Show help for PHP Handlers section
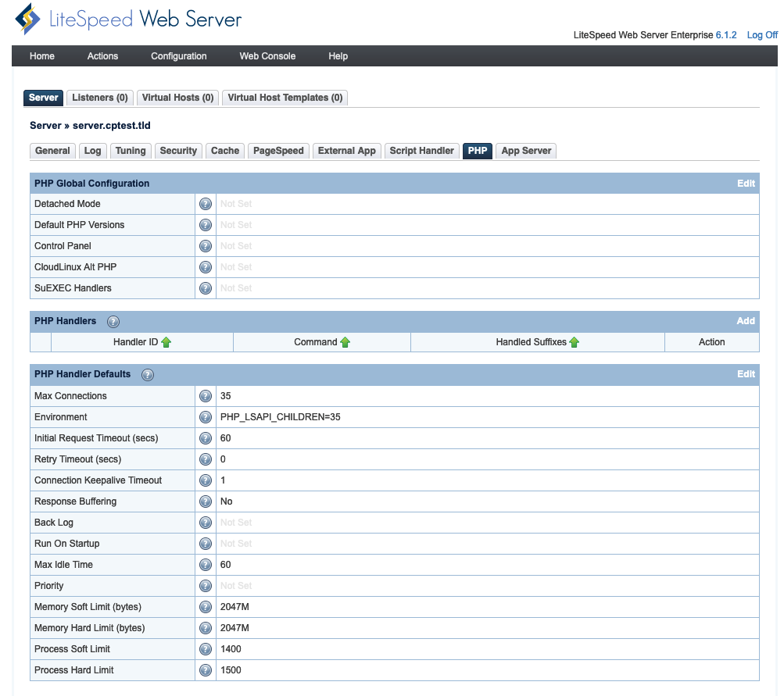The image size is (784, 696). click(113, 322)
